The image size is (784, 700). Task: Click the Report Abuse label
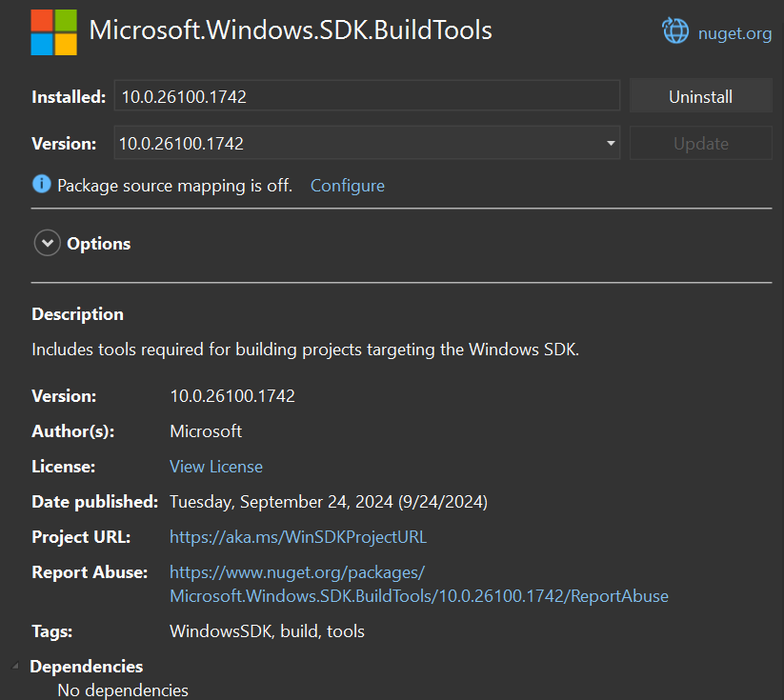point(90,572)
